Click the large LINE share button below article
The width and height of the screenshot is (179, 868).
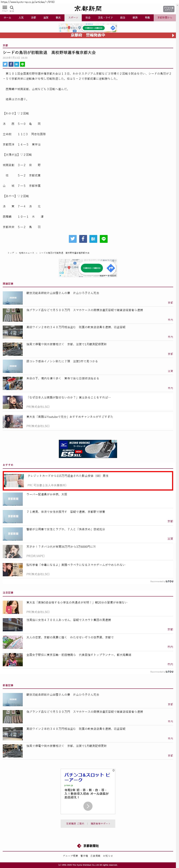tap(104, 239)
